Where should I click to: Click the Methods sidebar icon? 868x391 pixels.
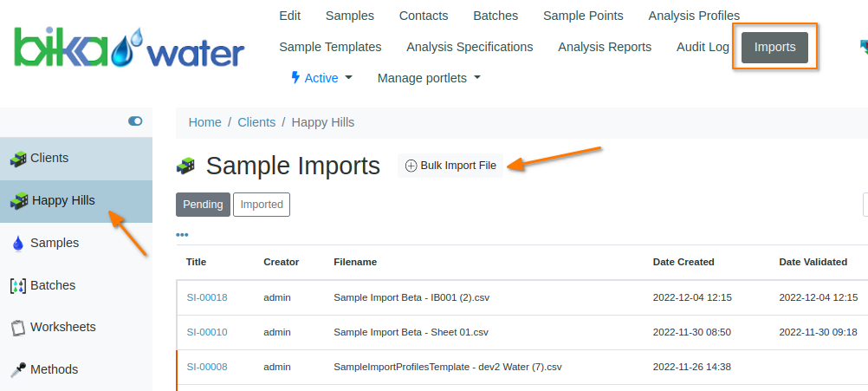pyautogui.click(x=18, y=370)
